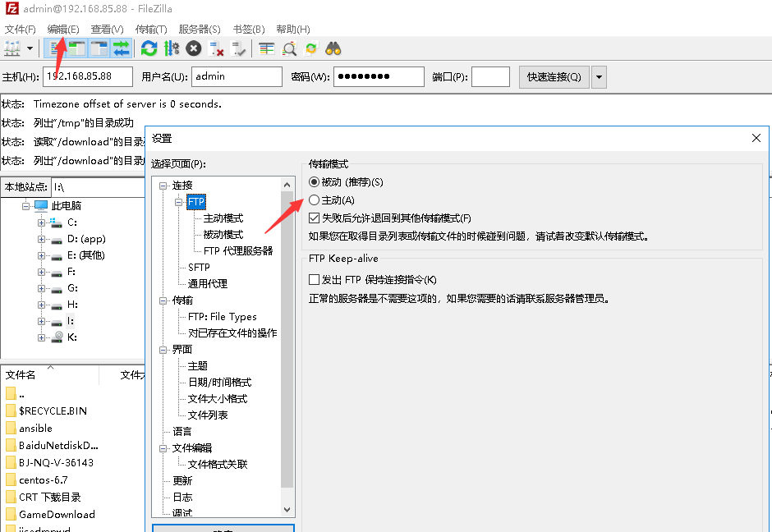Viewport: 772px width, 532px height.
Task: Select 被动模式 settings page
Action: click(223, 234)
